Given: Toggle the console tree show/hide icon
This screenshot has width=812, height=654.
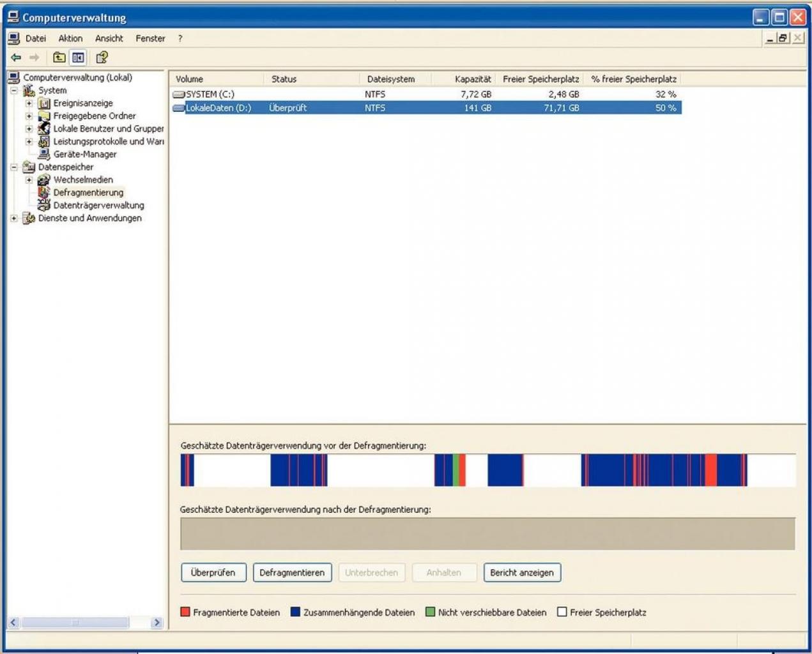Looking at the screenshot, I should tap(78, 57).
